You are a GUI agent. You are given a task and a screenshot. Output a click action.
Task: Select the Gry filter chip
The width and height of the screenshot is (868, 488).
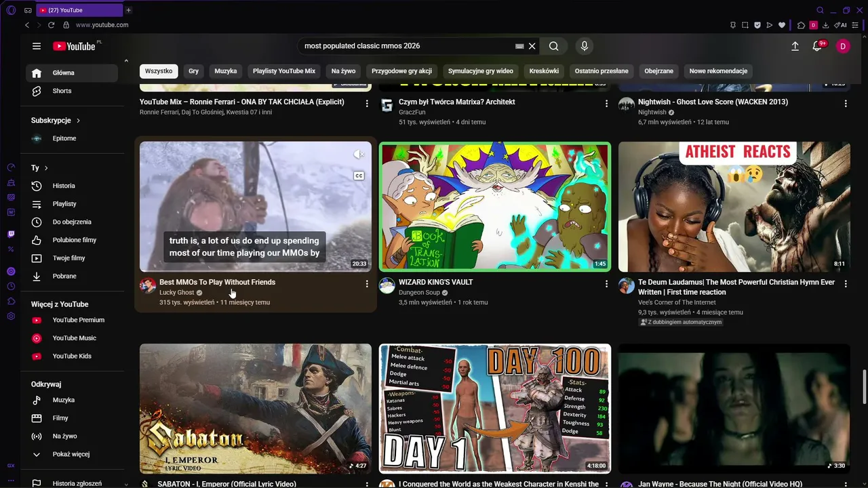pyautogui.click(x=194, y=71)
